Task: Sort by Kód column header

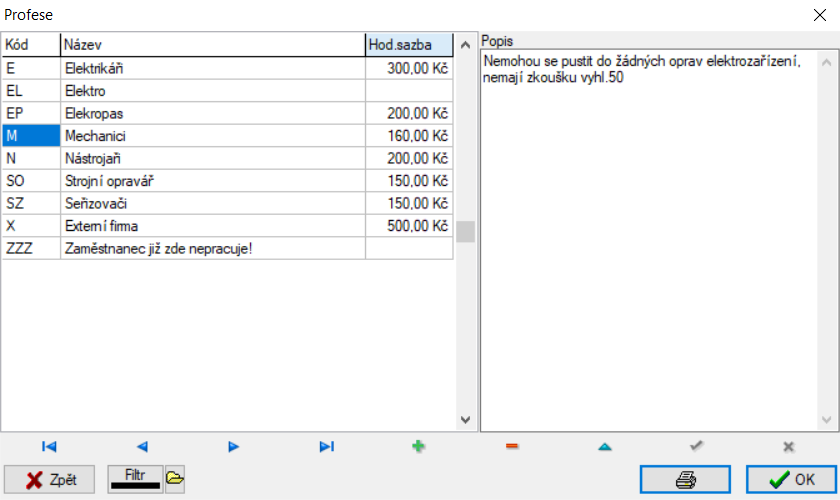Action: [x=31, y=44]
